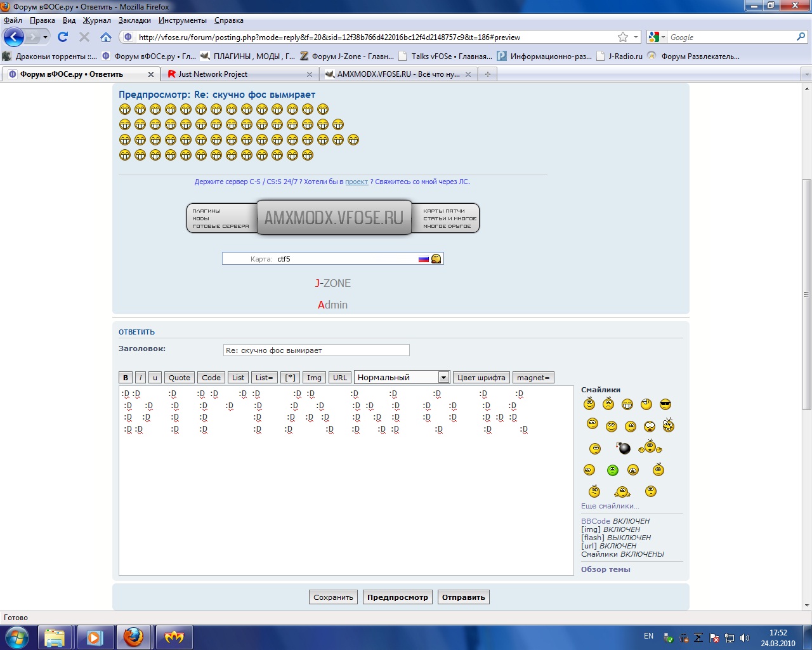Screen dimensions: 812x650
Task: Open the back-forward history dropdown arrow
Action: coord(45,37)
